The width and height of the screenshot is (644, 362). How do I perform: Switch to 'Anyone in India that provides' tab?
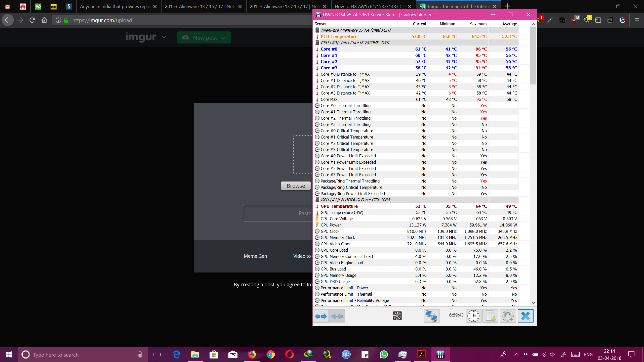[118, 6]
